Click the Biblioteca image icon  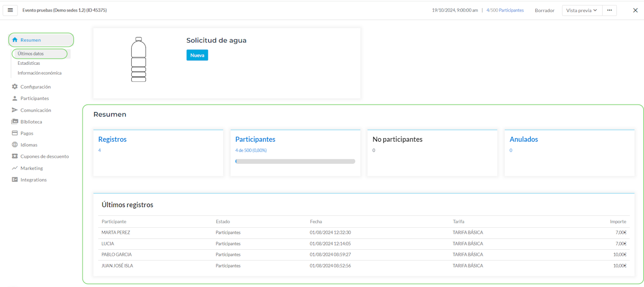tap(15, 122)
